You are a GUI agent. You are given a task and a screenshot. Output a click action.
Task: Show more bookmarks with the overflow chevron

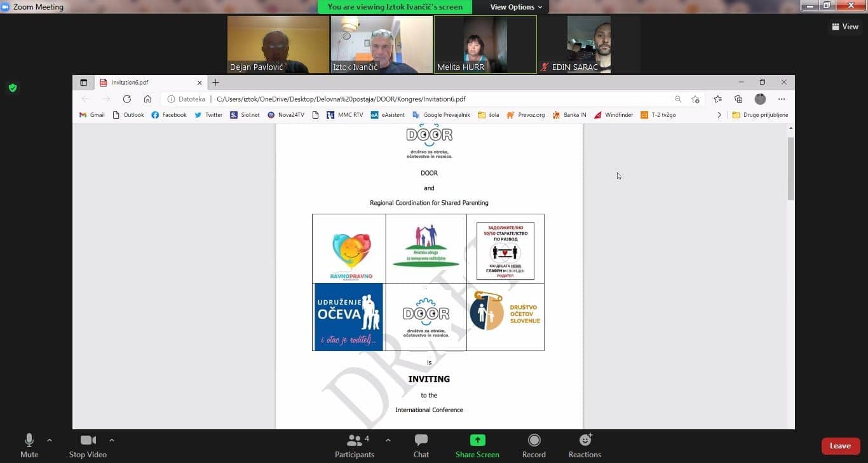click(719, 115)
